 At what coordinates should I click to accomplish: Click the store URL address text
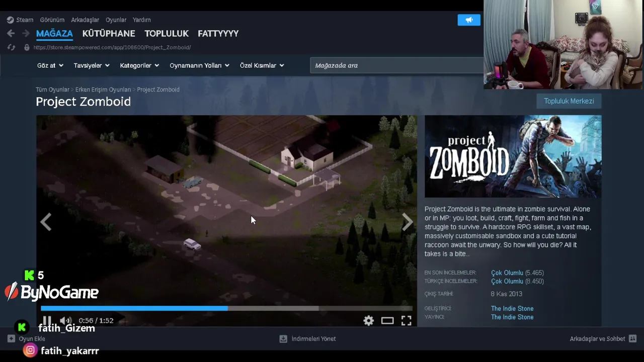click(x=112, y=47)
